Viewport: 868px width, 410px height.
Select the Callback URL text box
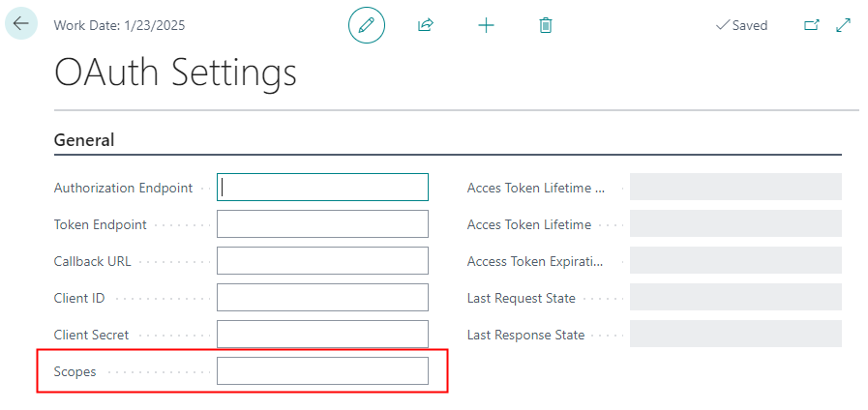click(x=322, y=261)
